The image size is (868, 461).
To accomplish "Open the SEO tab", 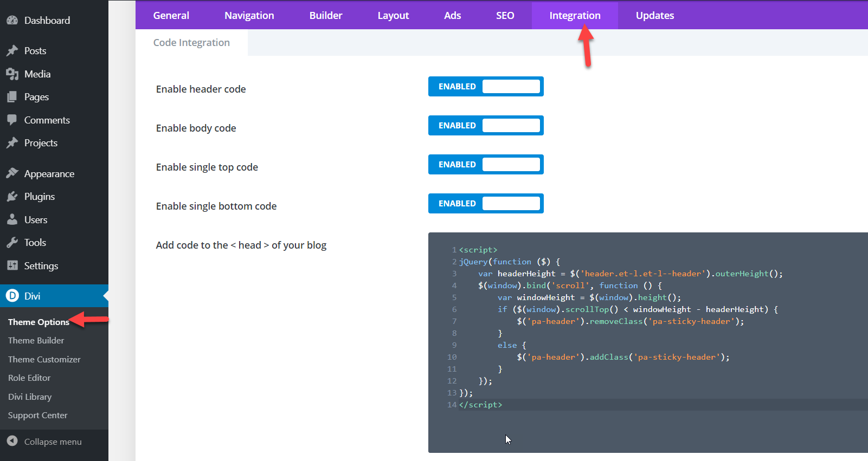I will coord(505,16).
